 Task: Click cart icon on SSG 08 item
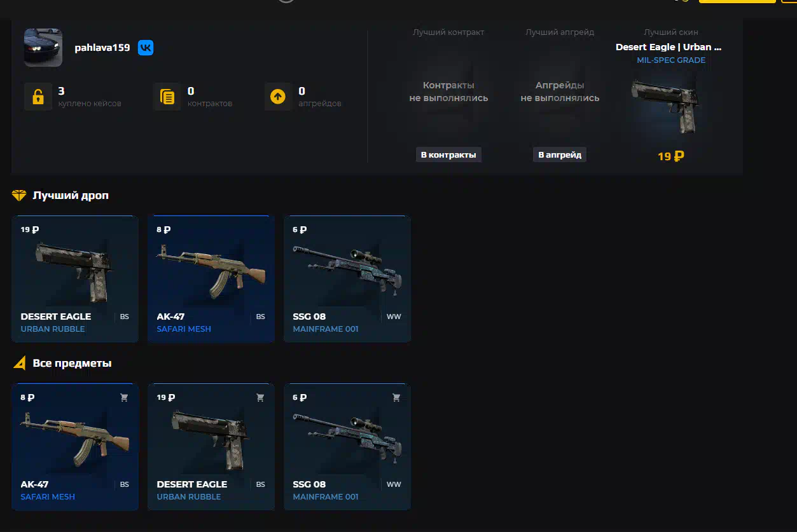pos(396,397)
